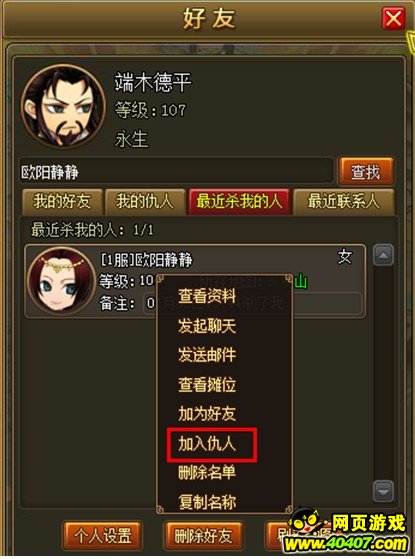The width and height of the screenshot is (415, 559).
Task: Choose 加为好友 from the menu
Action: click(207, 414)
